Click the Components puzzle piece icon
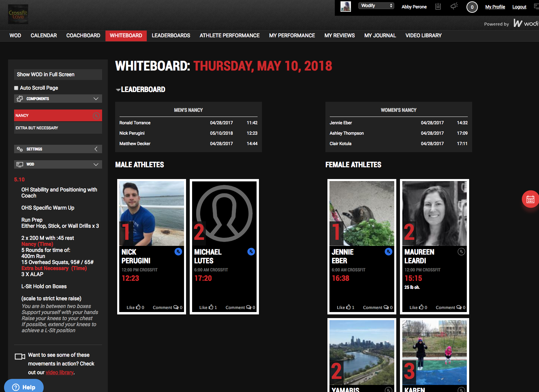This screenshot has width=539, height=392. 20,99
